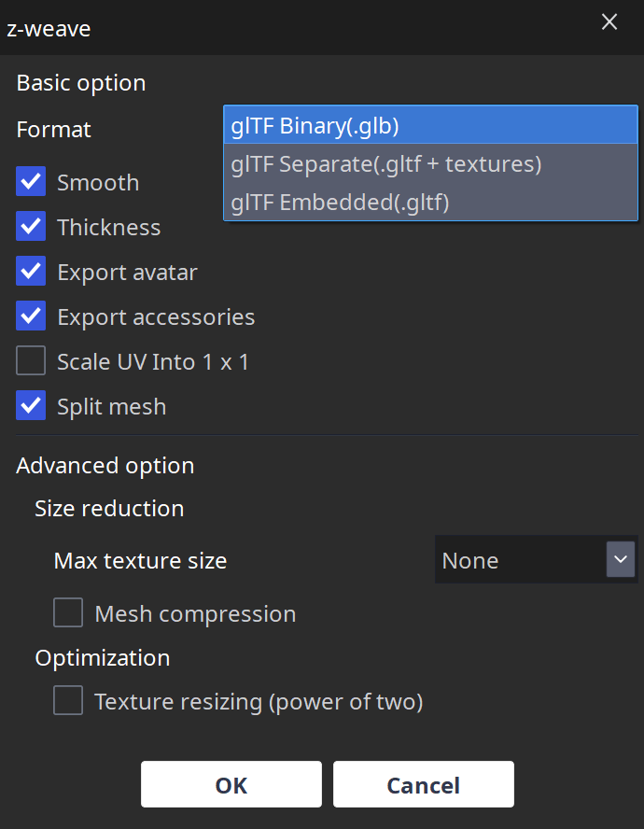Toggle the Thickness checkbox
This screenshot has height=829, width=644.
click(31, 227)
